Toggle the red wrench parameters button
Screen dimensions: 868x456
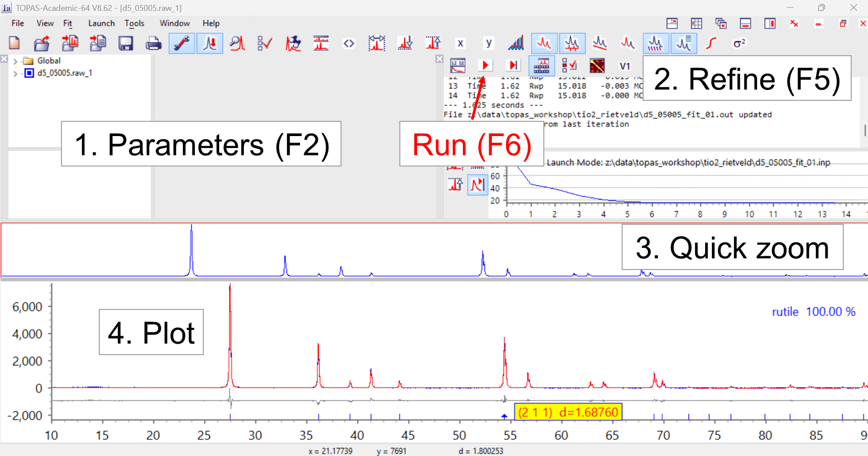click(182, 43)
